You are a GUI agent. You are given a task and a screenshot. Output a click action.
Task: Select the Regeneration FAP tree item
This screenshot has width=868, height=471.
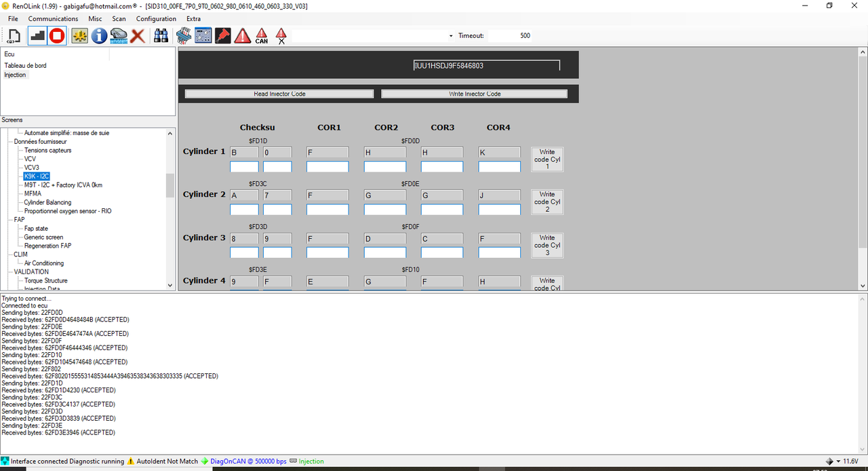pyautogui.click(x=47, y=246)
